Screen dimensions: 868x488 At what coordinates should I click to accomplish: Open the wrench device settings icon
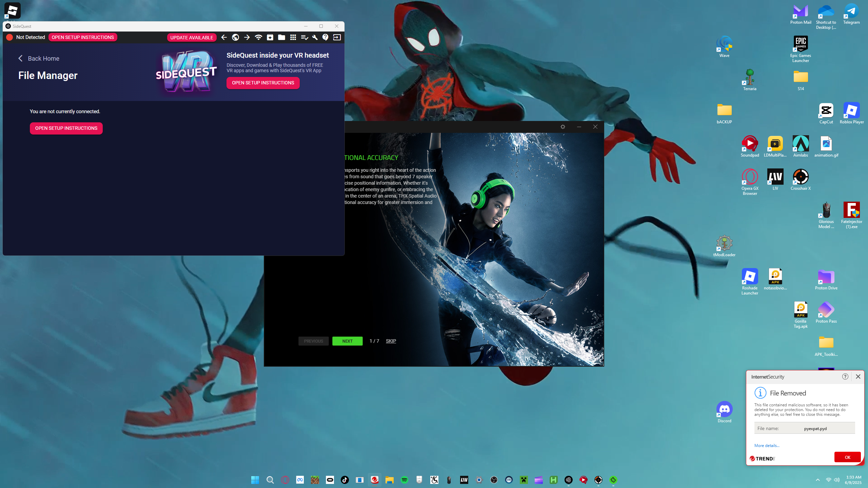pos(315,37)
